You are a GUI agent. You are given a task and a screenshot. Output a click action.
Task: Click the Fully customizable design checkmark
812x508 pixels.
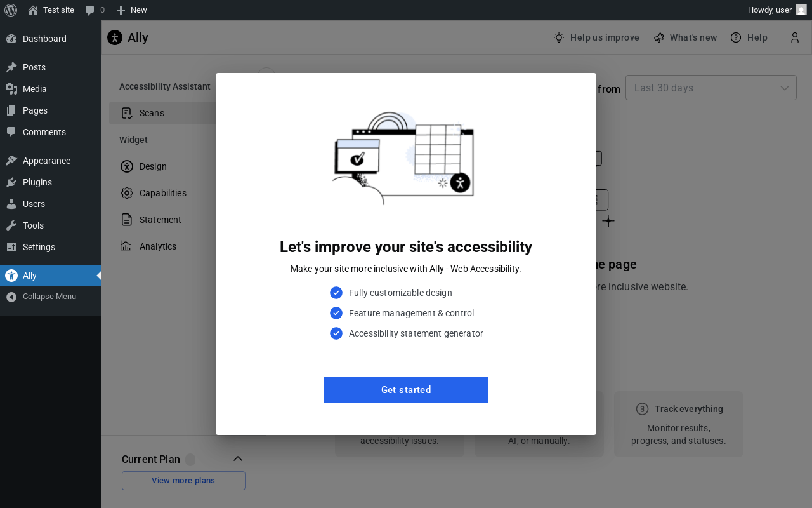[x=336, y=293]
